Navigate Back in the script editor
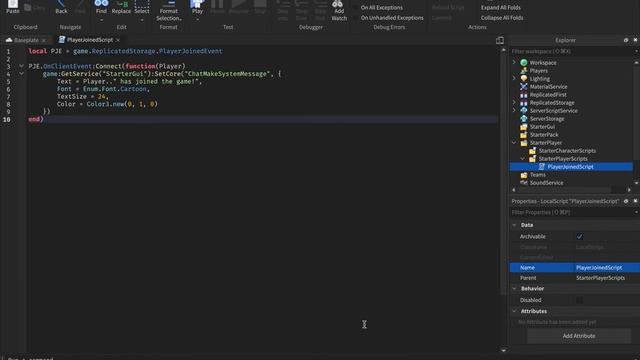The image size is (640, 360). coord(61,7)
